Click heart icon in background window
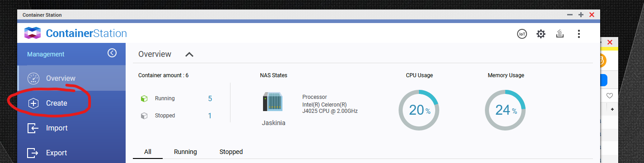The image size is (644, 163). (x=609, y=96)
